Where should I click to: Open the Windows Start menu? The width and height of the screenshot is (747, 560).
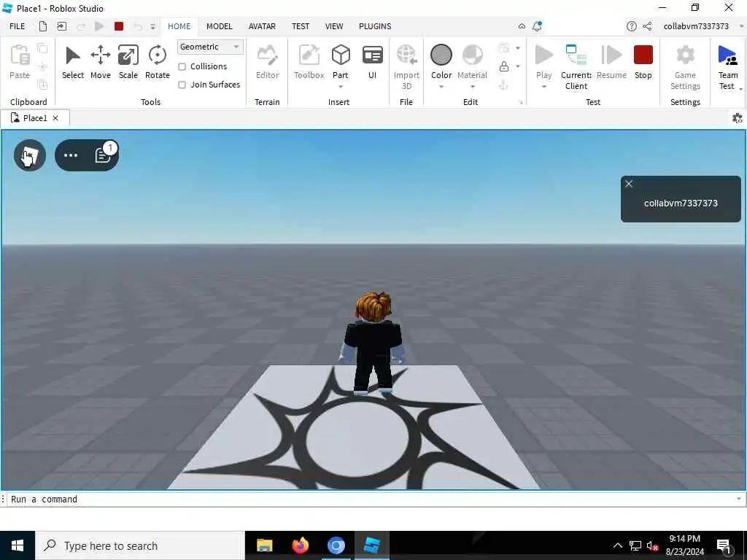18,545
